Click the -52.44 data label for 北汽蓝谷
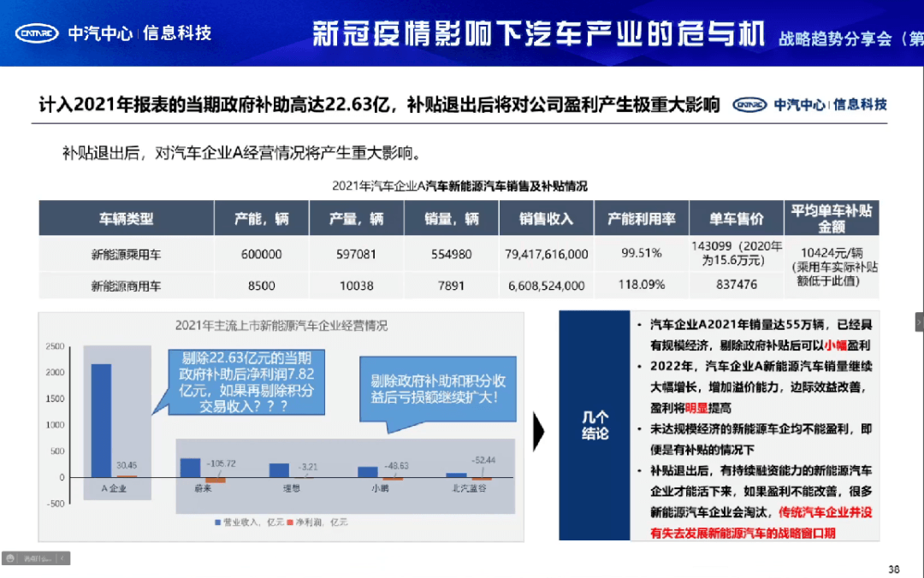The height and width of the screenshot is (578, 924). (x=483, y=460)
